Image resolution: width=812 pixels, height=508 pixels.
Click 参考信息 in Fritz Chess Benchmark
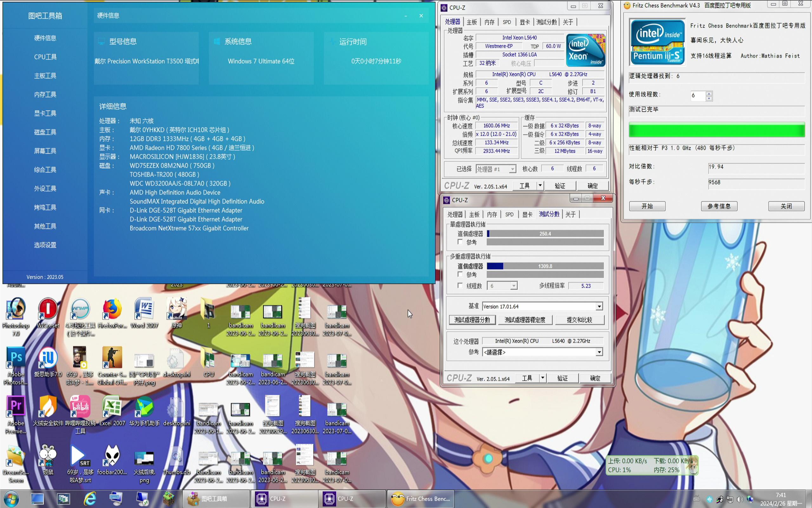[x=719, y=206]
